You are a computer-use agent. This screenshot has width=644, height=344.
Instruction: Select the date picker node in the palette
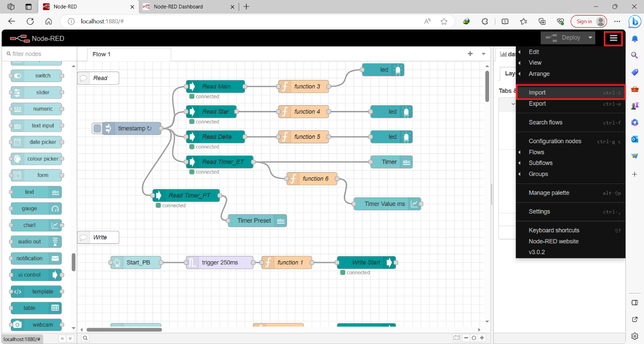pyautogui.click(x=36, y=142)
